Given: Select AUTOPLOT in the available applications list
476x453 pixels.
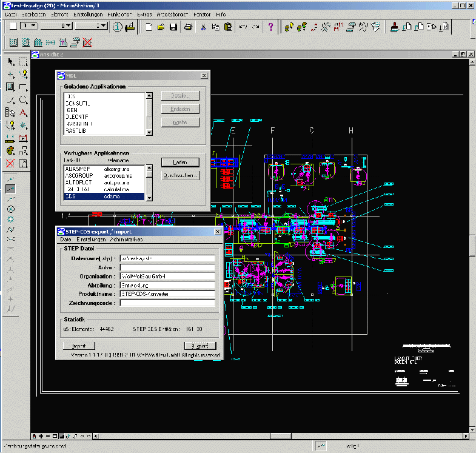Looking at the screenshot, I should tap(104, 183).
